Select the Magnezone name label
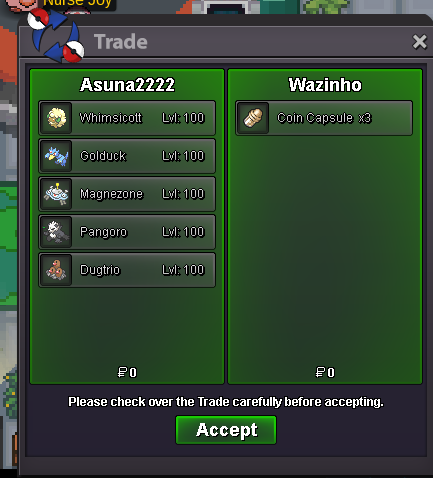433x478 pixels. [111, 194]
